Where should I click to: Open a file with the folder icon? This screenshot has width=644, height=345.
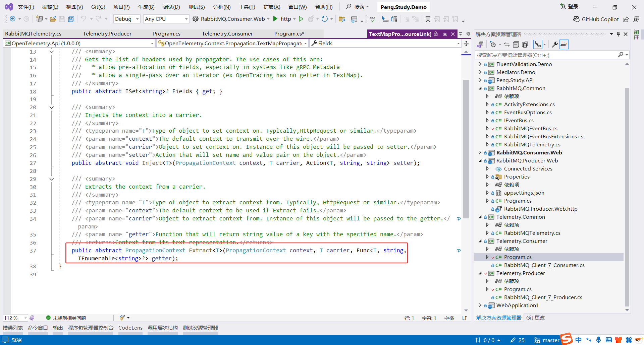point(53,19)
